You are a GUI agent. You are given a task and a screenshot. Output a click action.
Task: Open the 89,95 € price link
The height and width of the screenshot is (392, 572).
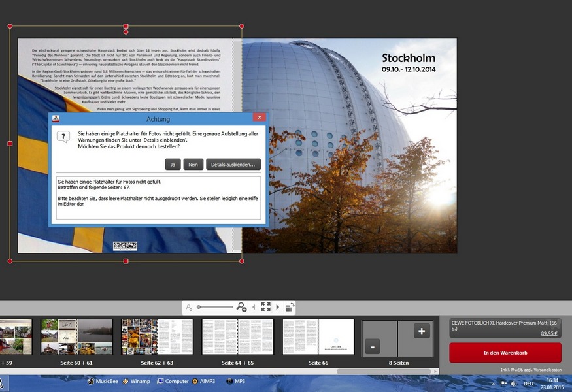click(x=552, y=333)
